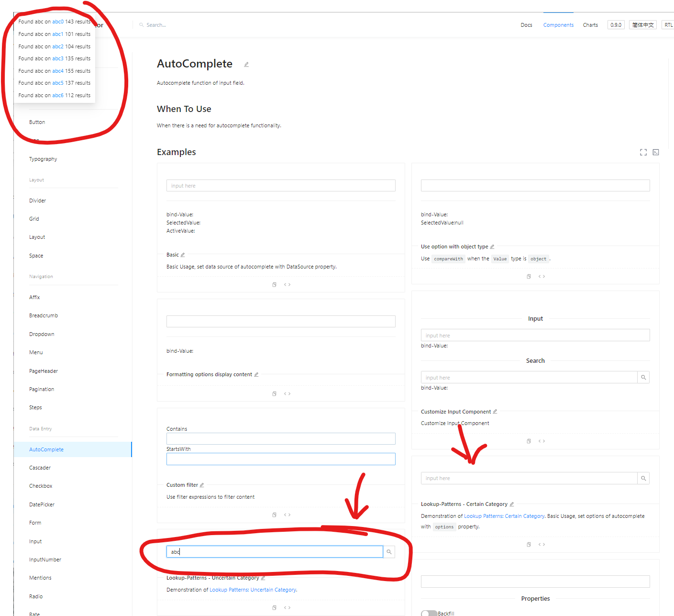Click edit pencil next to 'Basic' demo title
The image size is (674, 616).
(x=183, y=255)
